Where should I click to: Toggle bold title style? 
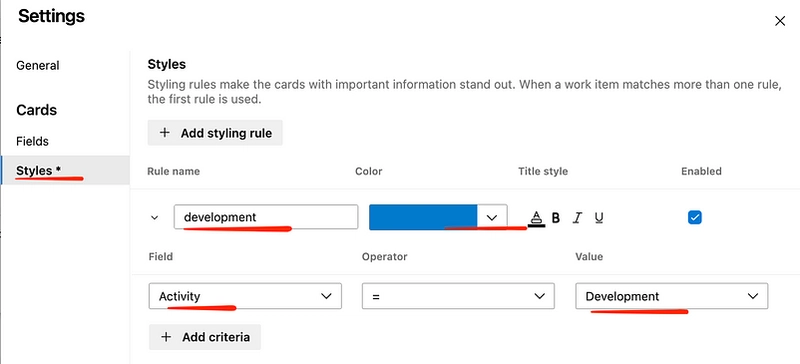point(556,219)
